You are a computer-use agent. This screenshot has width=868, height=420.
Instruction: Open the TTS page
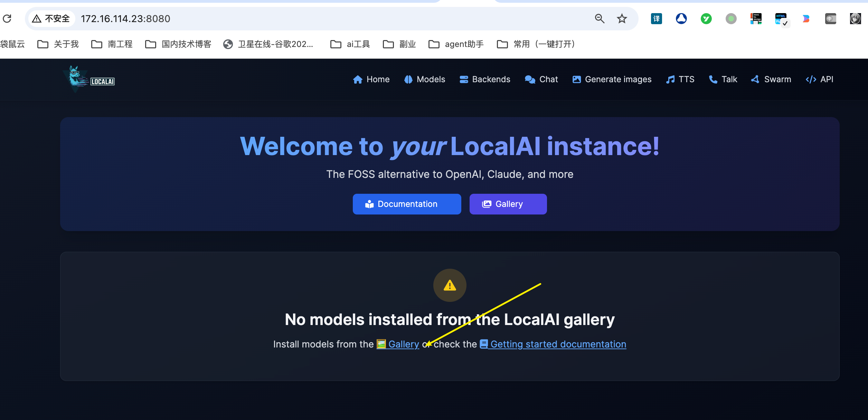pos(680,79)
